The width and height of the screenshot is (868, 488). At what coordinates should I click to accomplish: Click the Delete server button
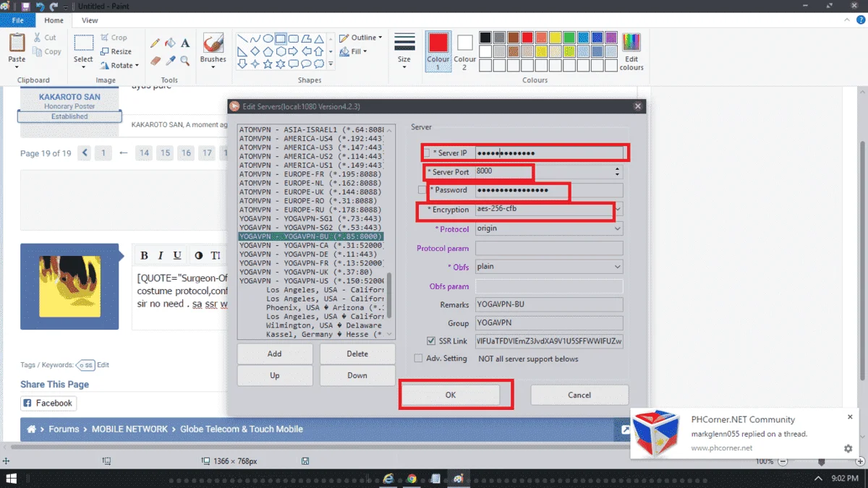(357, 354)
